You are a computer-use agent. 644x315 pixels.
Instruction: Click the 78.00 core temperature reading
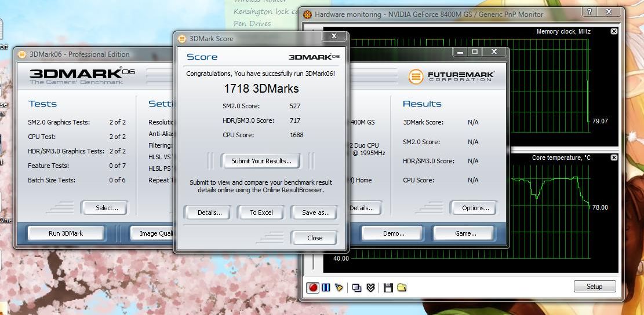pyautogui.click(x=600, y=207)
